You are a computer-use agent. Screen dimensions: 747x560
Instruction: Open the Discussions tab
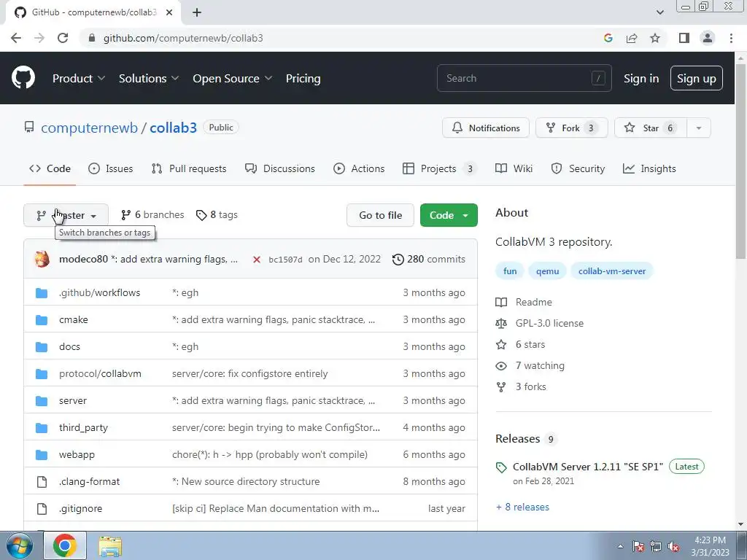(x=279, y=168)
